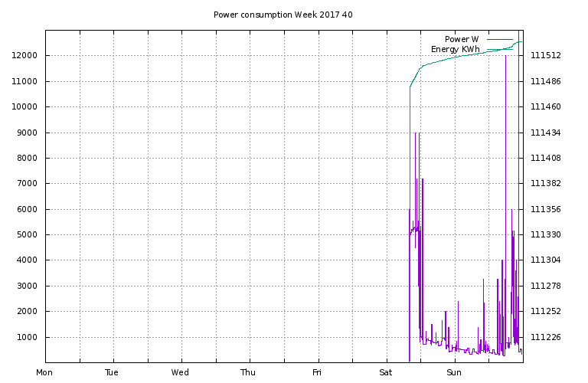Click the 'Sat' x-axis label

coord(386,372)
